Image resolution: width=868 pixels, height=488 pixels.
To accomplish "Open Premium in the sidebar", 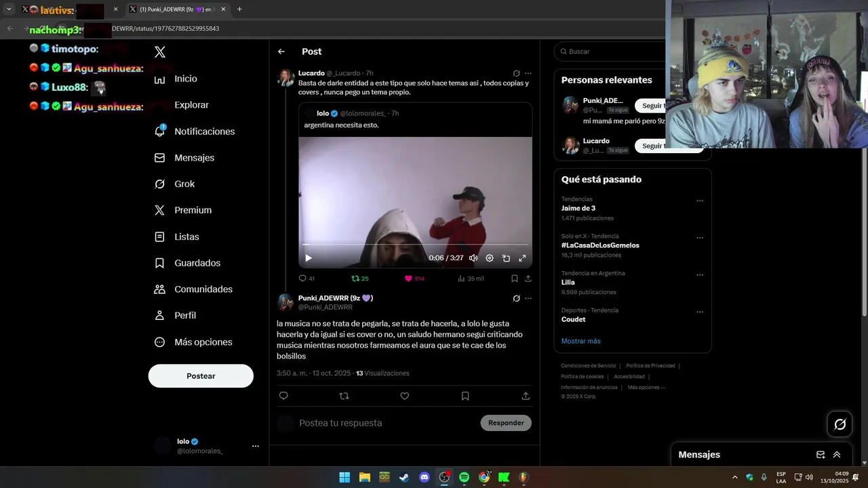I will [x=183, y=210].
